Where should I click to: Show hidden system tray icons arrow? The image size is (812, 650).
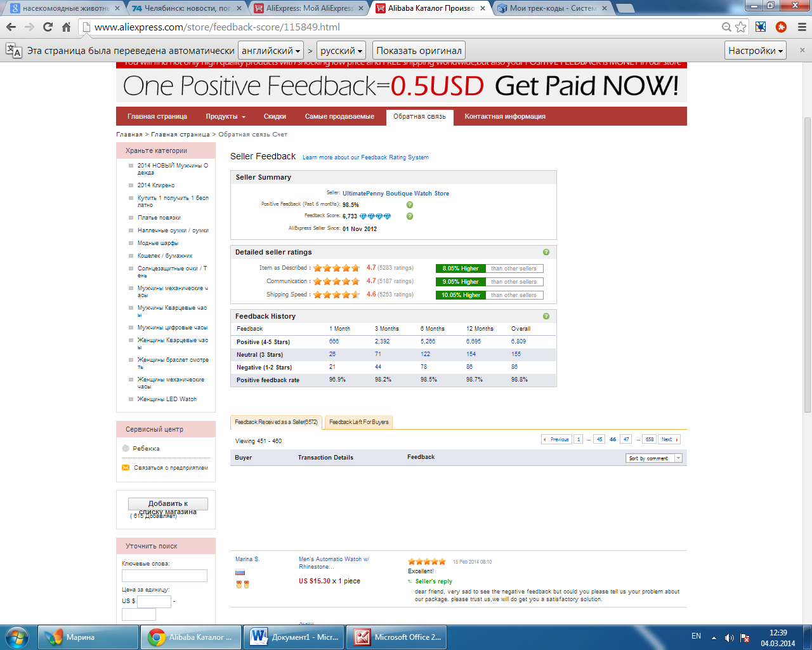[x=714, y=637]
